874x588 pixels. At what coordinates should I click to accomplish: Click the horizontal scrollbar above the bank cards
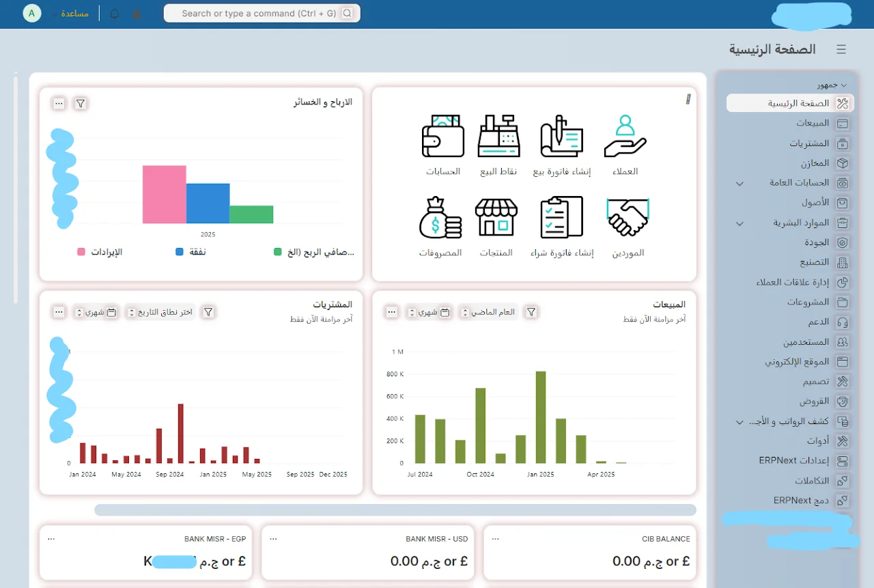[395, 510]
